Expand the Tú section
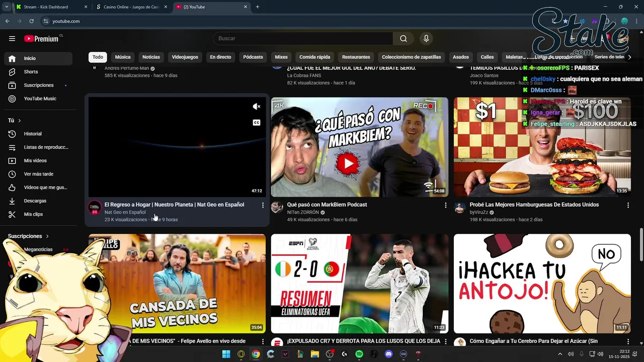 [x=15, y=121]
